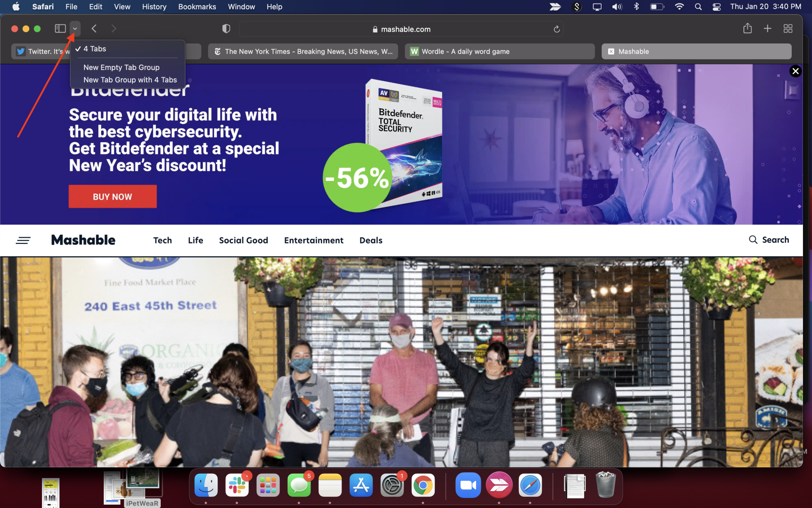Open the Tech section link

[162, 241]
